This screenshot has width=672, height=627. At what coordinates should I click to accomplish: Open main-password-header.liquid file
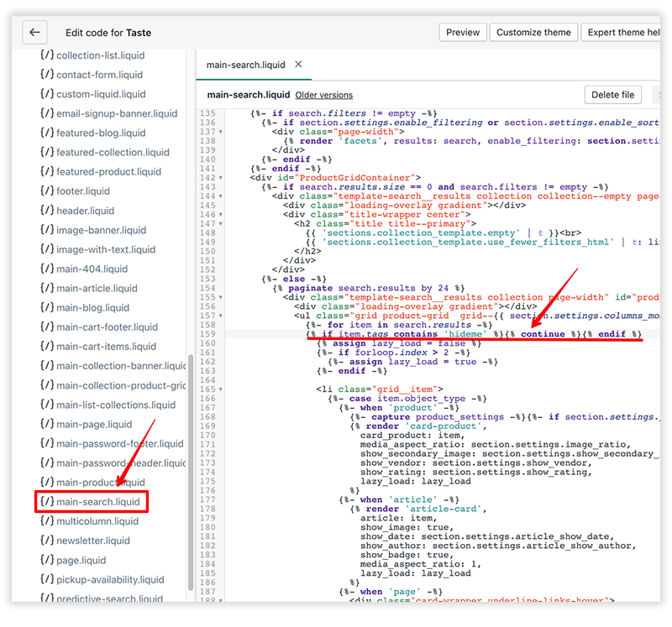click(x=113, y=463)
